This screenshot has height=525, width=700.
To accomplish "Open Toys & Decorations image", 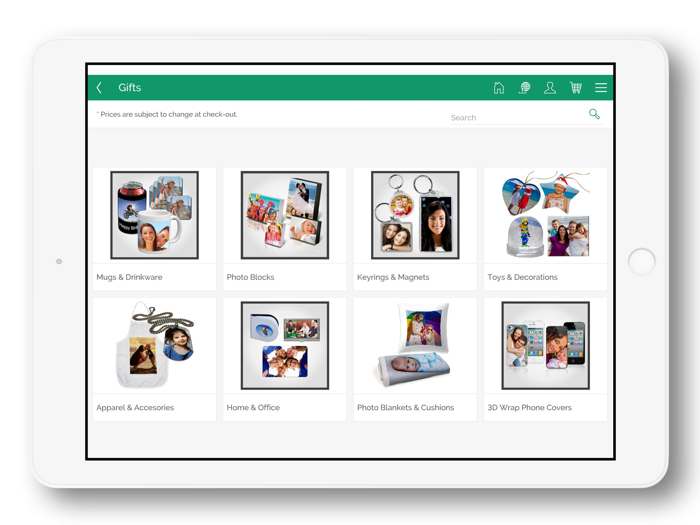I will click(545, 215).
